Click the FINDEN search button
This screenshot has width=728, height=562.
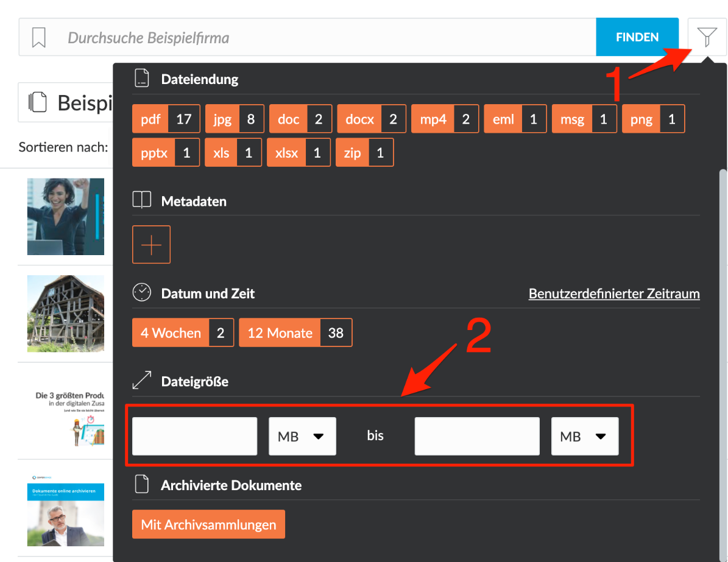(637, 37)
